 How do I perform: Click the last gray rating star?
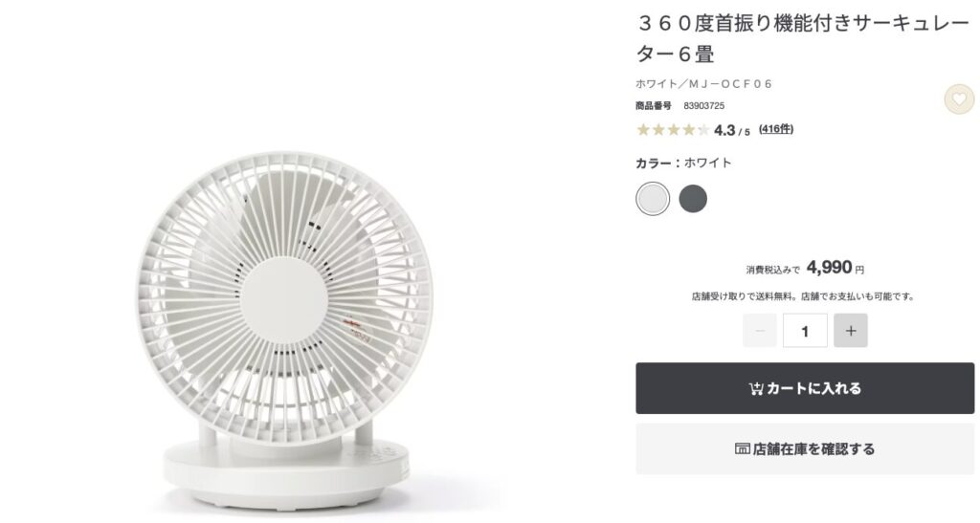[x=703, y=130]
